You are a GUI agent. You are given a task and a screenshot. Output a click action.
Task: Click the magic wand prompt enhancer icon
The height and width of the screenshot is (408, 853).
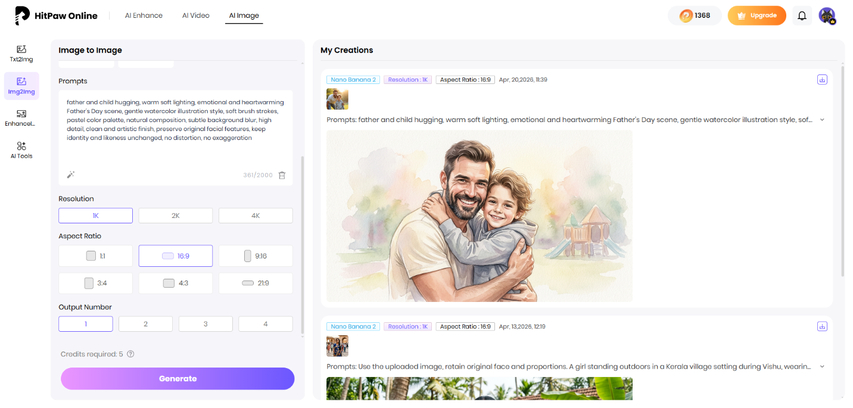71,175
